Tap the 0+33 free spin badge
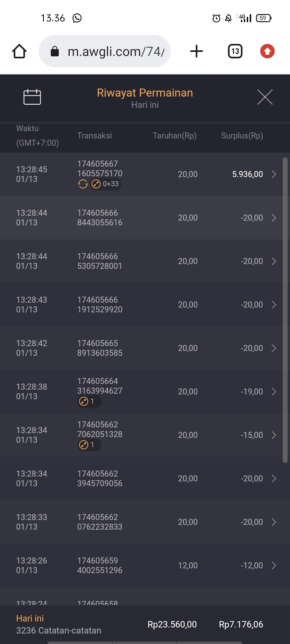This screenshot has width=290, height=644. pyautogui.click(x=106, y=184)
